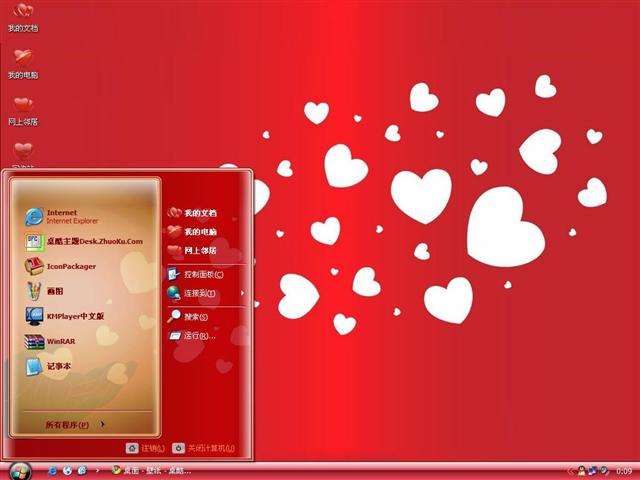Click the middle system tray icon
This screenshot has width=640, height=480.
[x=593, y=471]
